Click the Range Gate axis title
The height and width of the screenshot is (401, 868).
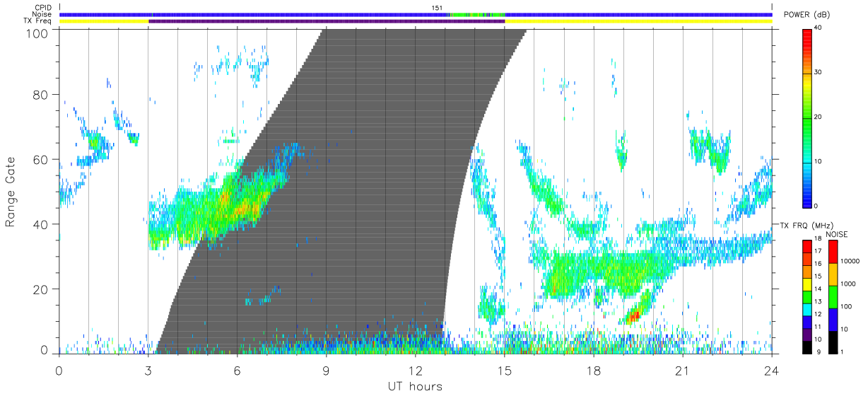pyautogui.click(x=11, y=192)
